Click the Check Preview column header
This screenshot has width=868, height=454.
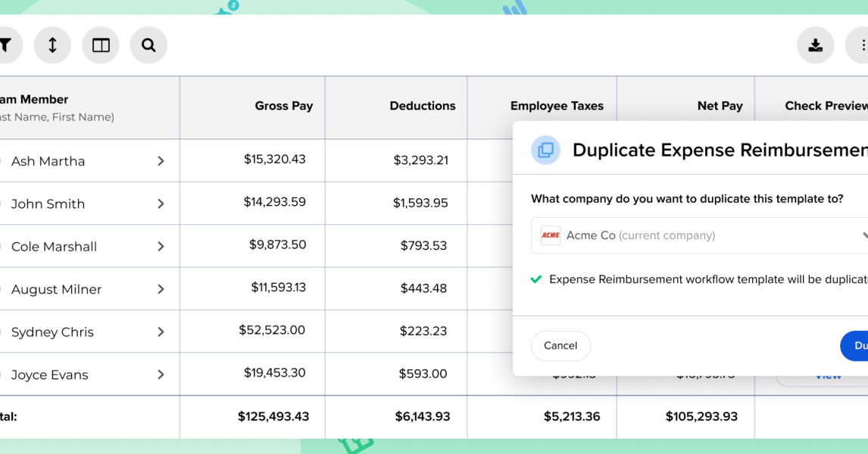tap(826, 106)
